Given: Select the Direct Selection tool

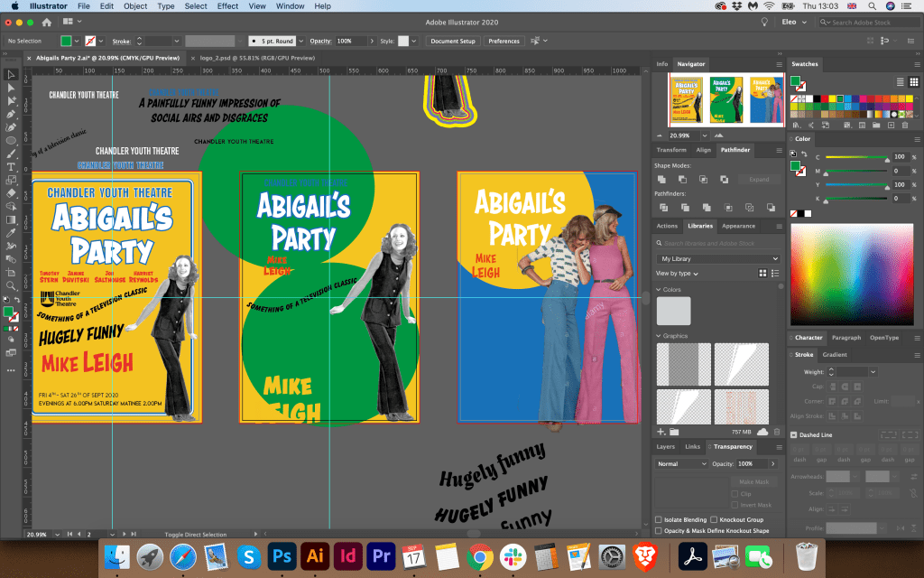Looking at the screenshot, I should (11, 88).
